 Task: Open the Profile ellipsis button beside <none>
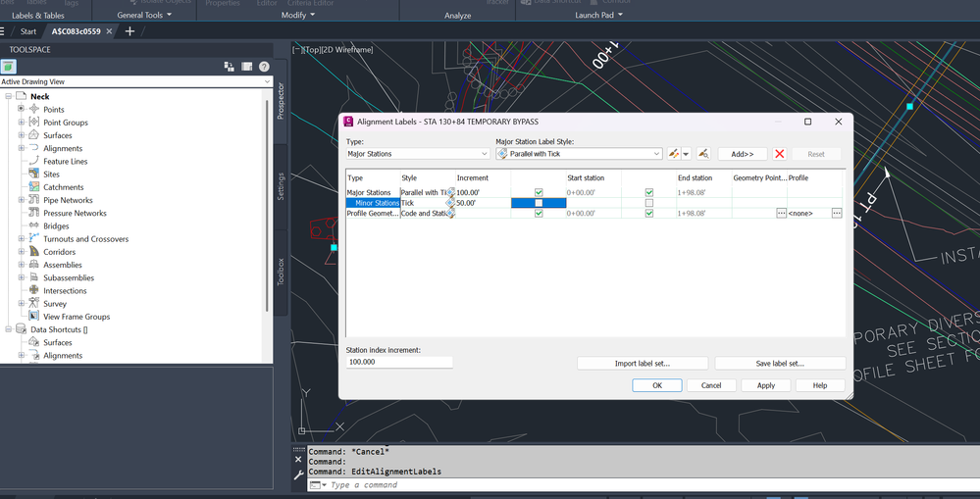836,214
